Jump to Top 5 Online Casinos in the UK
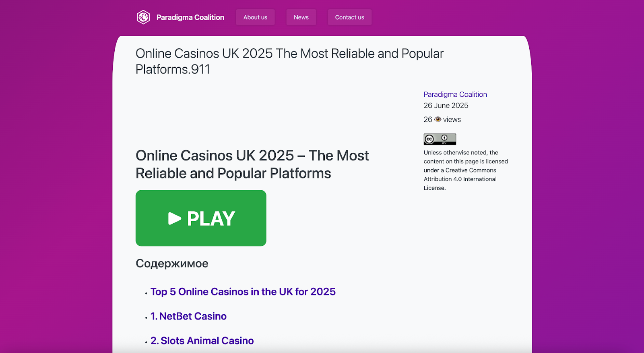 tap(243, 292)
